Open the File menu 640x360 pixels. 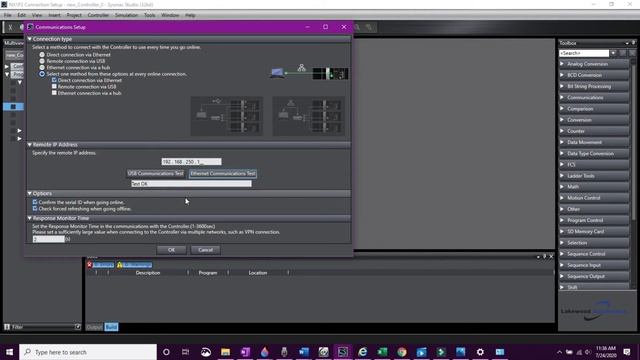[x=8, y=15]
